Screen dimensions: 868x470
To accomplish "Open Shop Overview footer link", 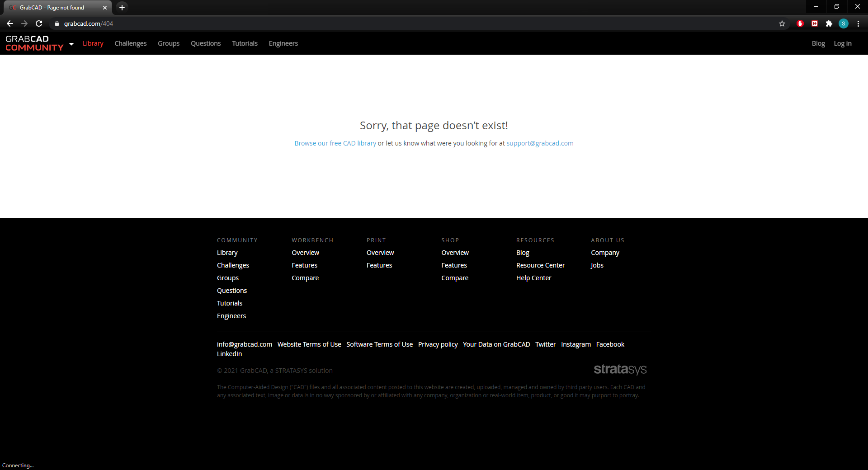I will point(455,253).
